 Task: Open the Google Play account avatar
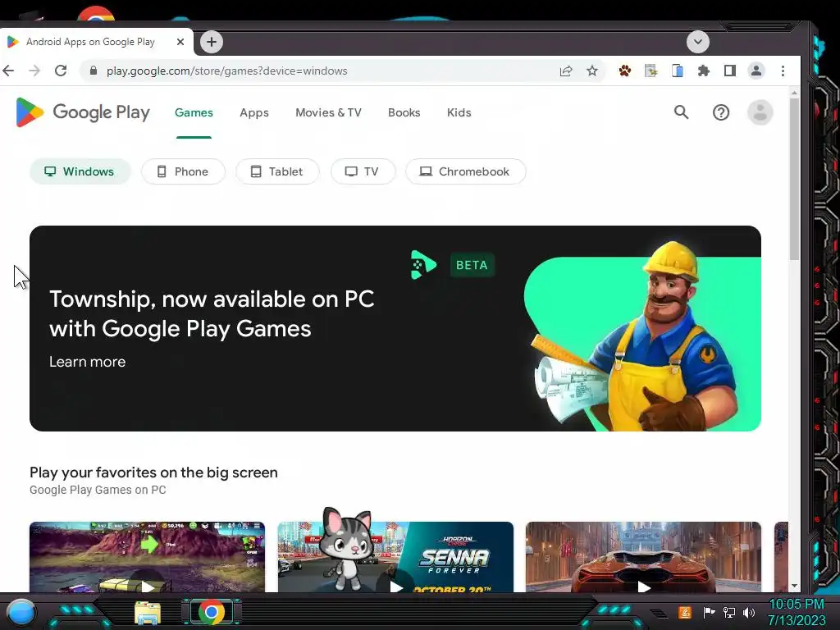pyautogui.click(x=760, y=112)
